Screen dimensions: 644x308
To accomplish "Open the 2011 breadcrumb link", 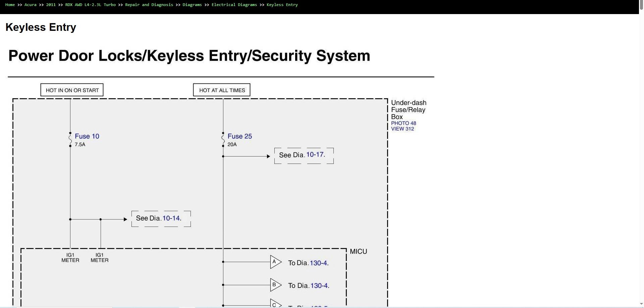I will (x=51, y=5).
